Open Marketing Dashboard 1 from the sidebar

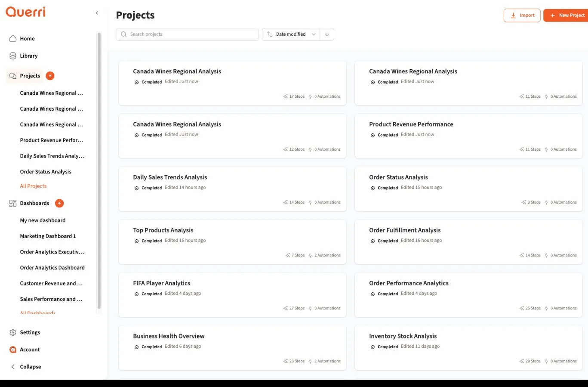(x=48, y=236)
